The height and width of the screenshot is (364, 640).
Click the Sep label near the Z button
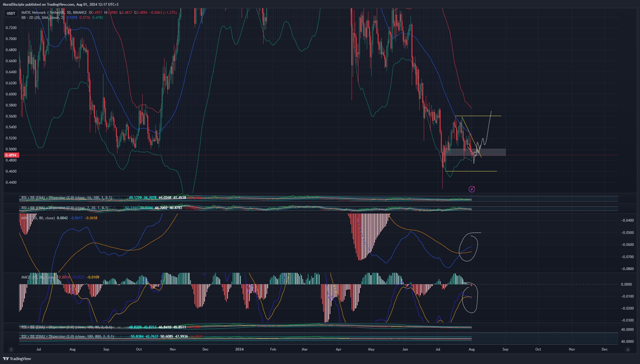(x=106, y=349)
